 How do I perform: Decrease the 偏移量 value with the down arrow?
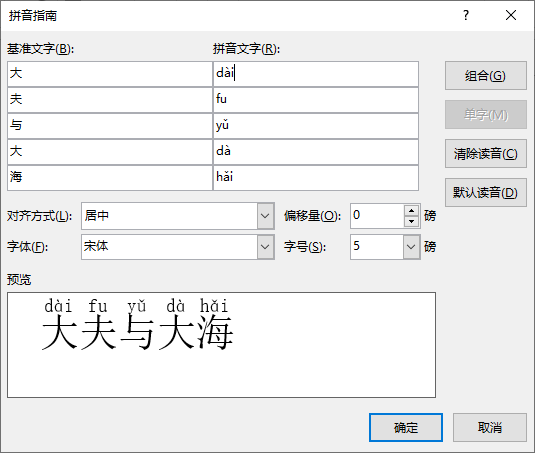pos(411,221)
